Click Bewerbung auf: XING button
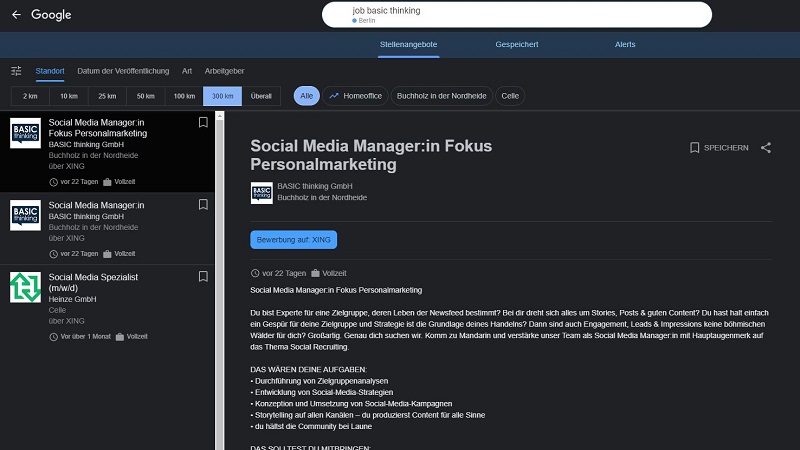 pyautogui.click(x=293, y=240)
